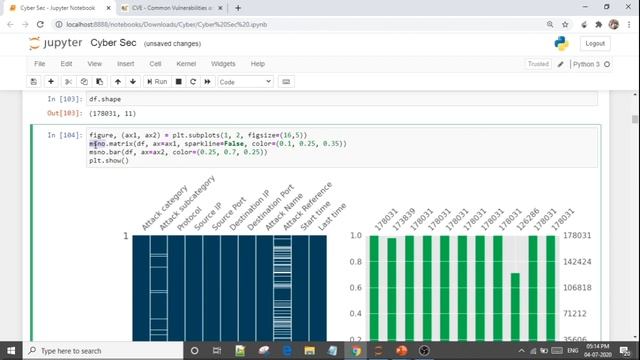Copy selected cells icon
Image resolution: width=640 pixels, height=360 pixels.
tap(84, 82)
